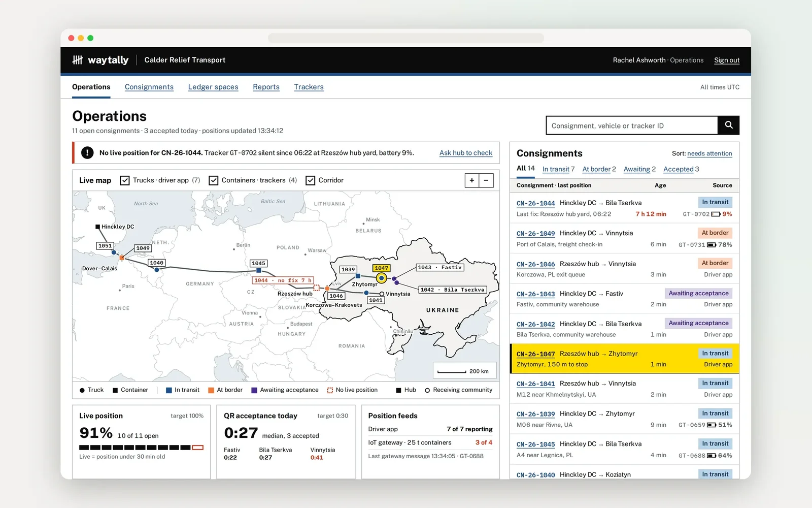Click the live position progress bar
Screen dimensions: 812x508
pyautogui.click(x=141, y=448)
